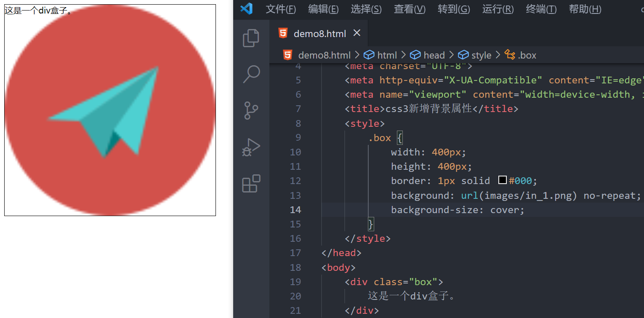Click html in the breadcrumb path
The height and width of the screenshot is (318, 644).
(x=387, y=55)
